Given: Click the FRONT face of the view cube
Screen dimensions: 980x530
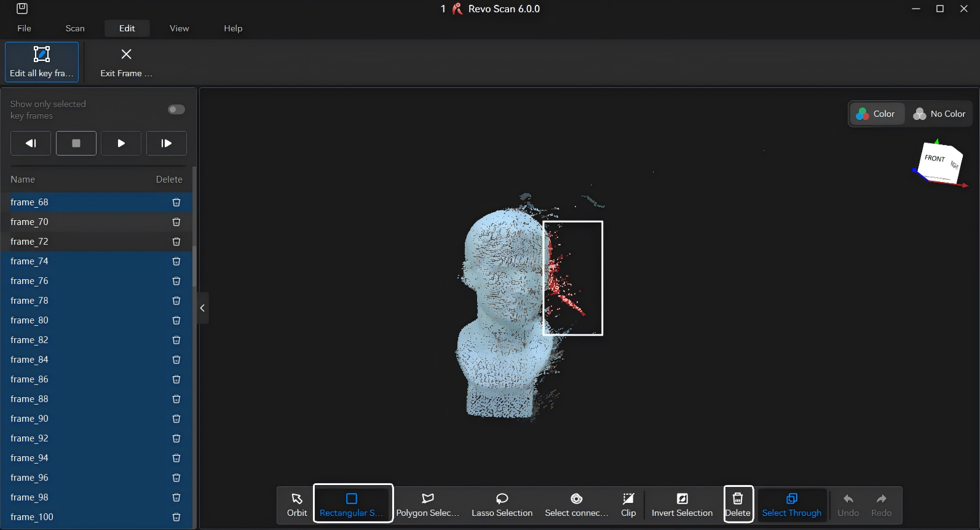Looking at the screenshot, I should 935,160.
